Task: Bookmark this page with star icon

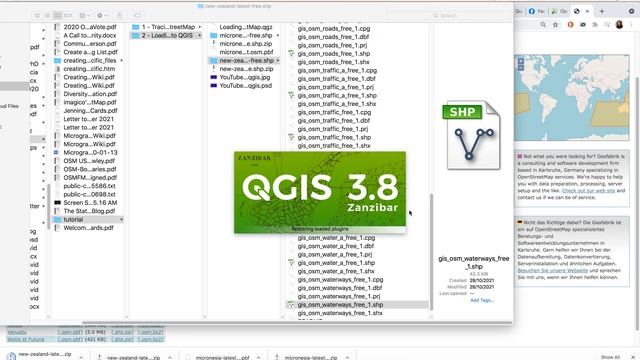Action: point(556,25)
